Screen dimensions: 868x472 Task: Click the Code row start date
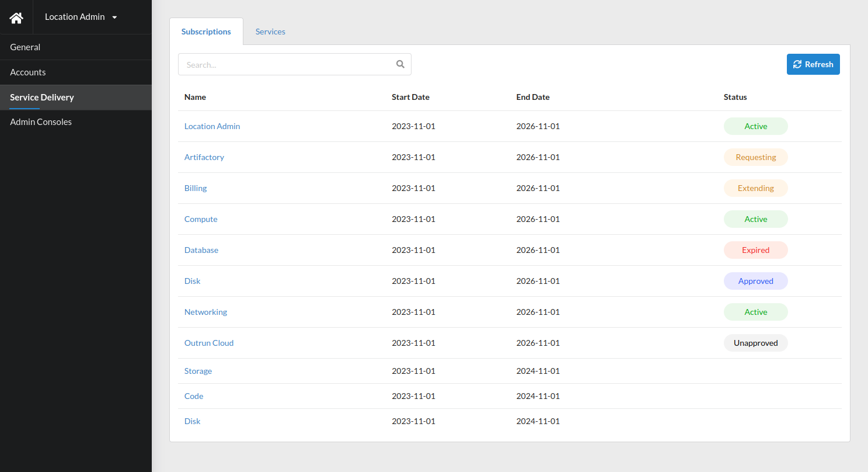(x=413, y=396)
